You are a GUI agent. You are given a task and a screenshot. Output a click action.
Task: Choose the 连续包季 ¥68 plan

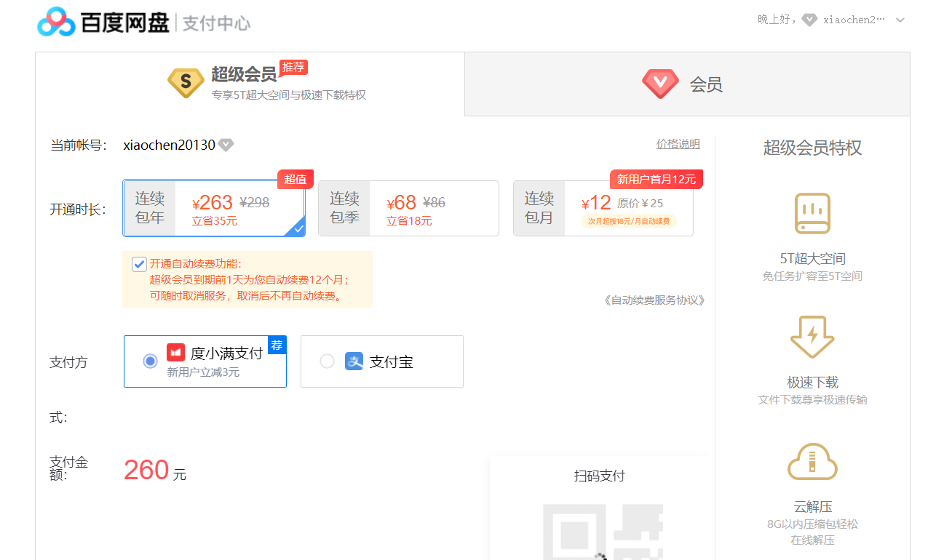click(x=408, y=208)
